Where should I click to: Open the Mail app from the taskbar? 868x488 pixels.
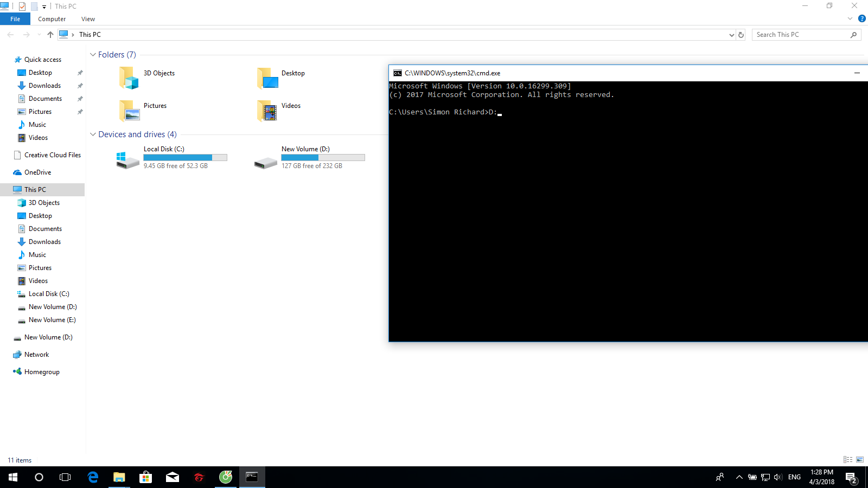(172, 477)
